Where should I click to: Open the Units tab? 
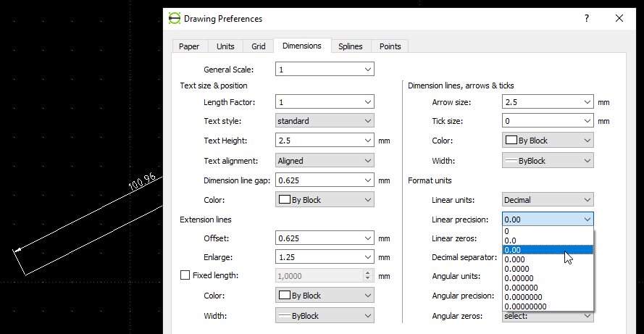pyautogui.click(x=225, y=46)
